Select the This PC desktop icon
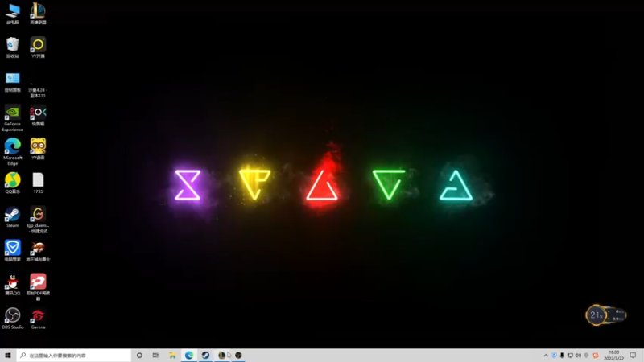Screen dimensions: 644x362 pyautogui.click(x=13, y=14)
